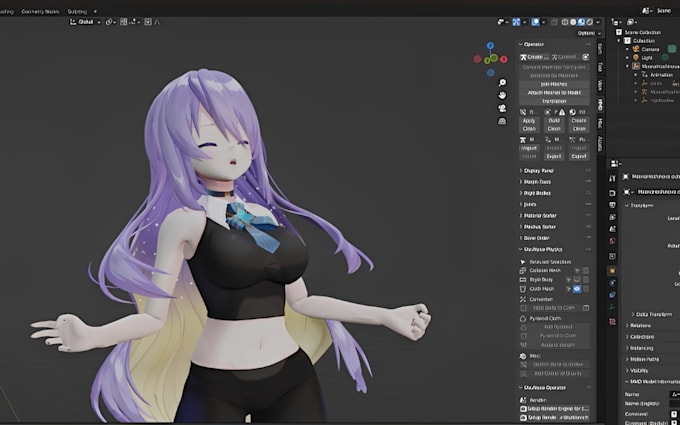Click the Cloth Mesh row icon
This screenshot has height=425, width=680.
coord(523,289)
